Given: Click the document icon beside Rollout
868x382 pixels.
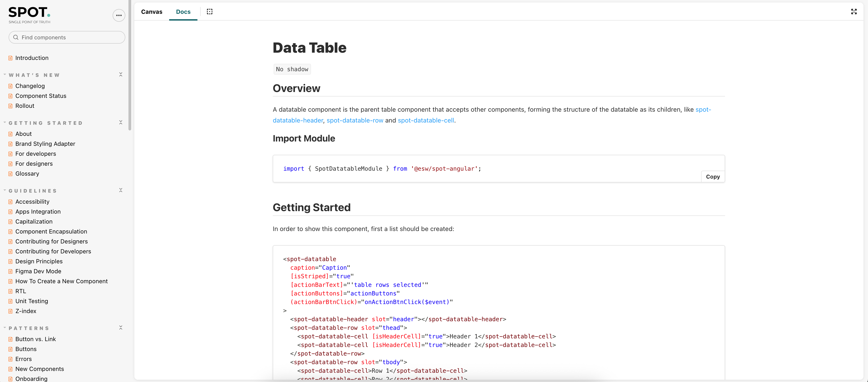Looking at the screenshot, I should pos(10,106).
